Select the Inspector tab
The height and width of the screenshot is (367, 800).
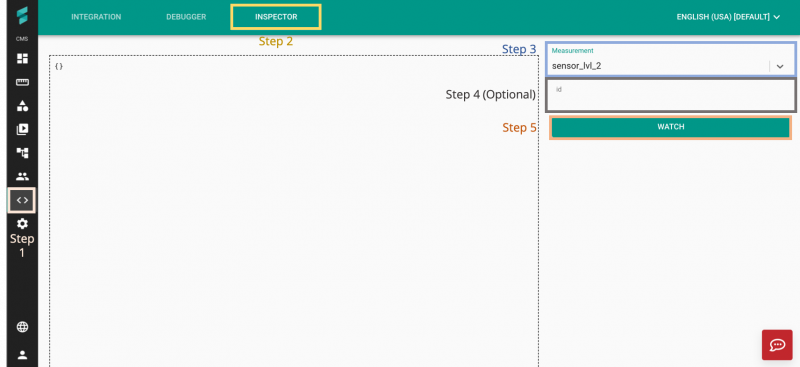(276, 17)
